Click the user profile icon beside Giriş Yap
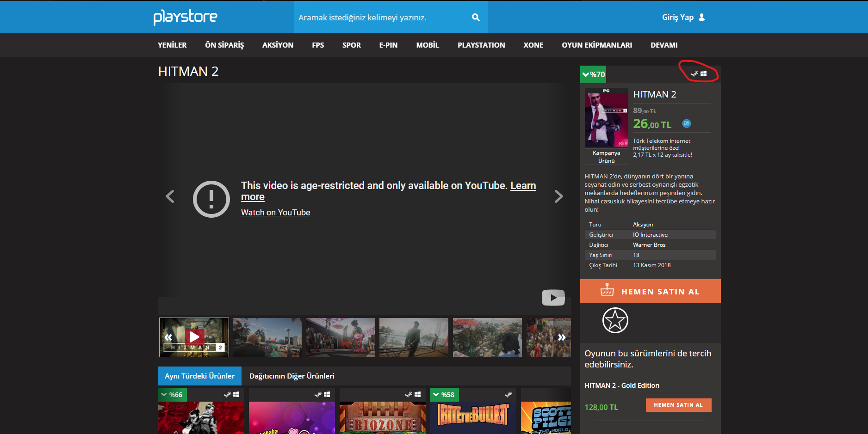Viewport: 868px width, 434px height. click(701, 17)
